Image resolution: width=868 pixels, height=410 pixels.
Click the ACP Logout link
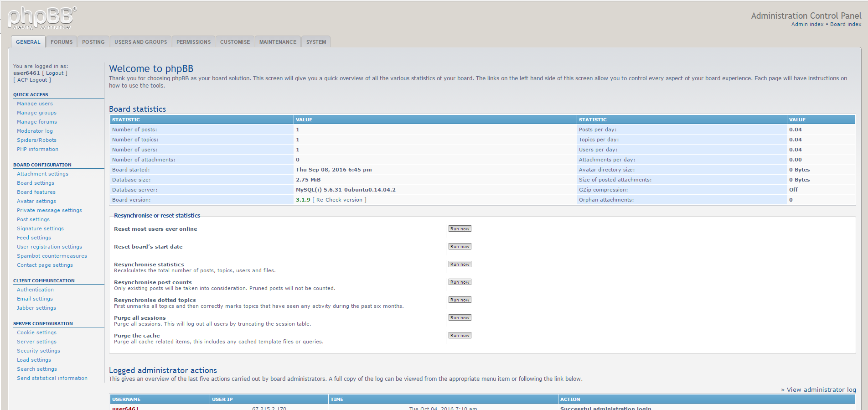32,80
